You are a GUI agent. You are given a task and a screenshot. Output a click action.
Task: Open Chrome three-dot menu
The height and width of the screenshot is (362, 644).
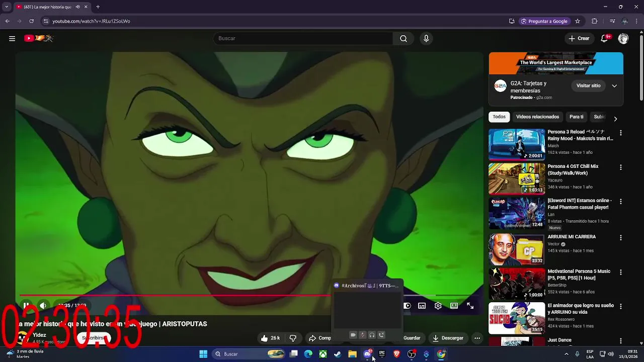coord(637,21)
